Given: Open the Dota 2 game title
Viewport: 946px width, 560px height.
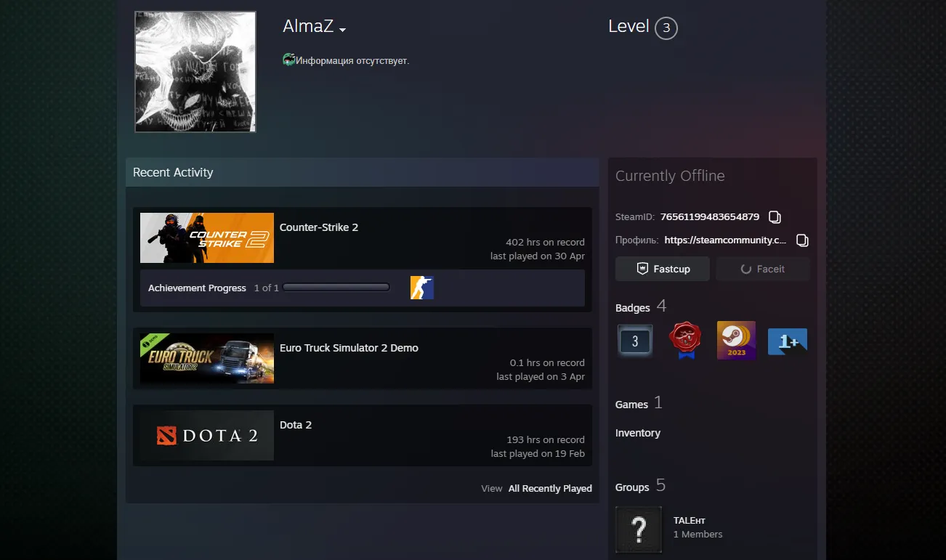Looking at the screenshot, I should click(296, 425).
